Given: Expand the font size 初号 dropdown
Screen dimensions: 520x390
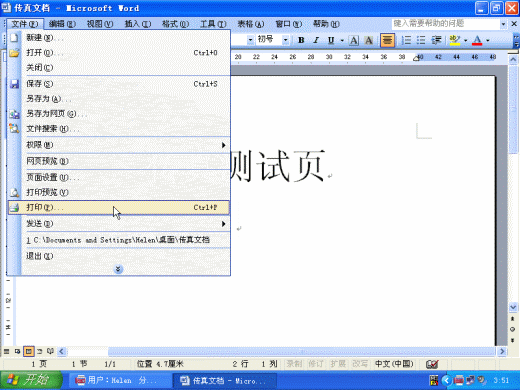Looking at the screenshot, I should pos(285,40).
